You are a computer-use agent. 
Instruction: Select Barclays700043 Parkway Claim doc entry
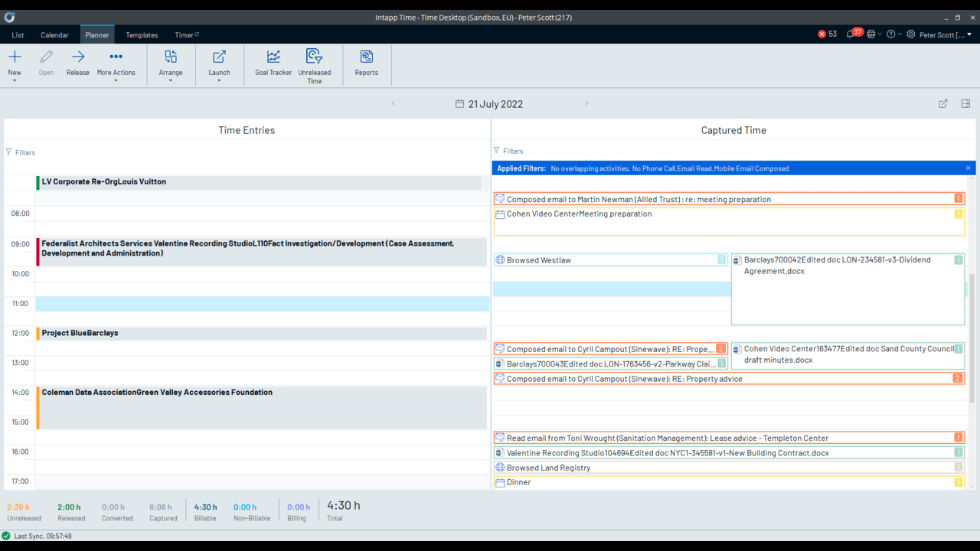[610, 364]
